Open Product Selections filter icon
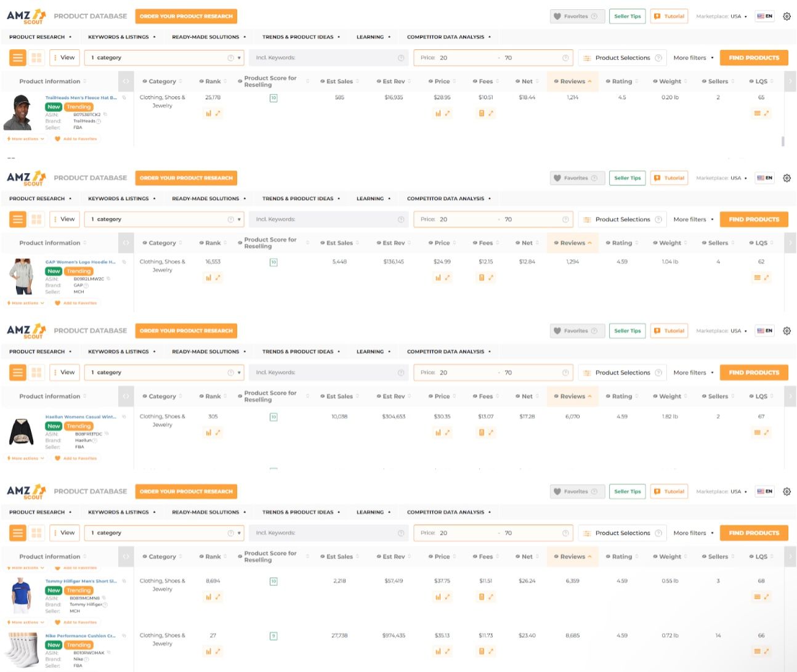 coord(587,57)
